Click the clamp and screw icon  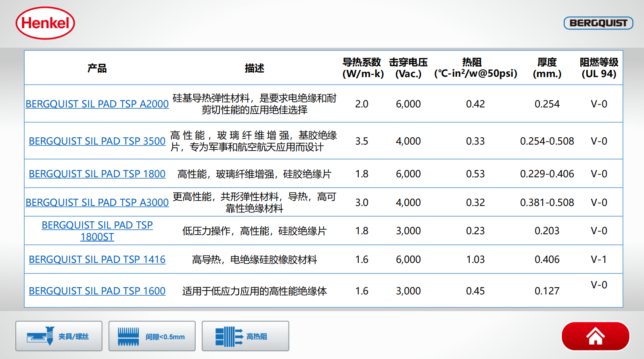tap(40, 336)
